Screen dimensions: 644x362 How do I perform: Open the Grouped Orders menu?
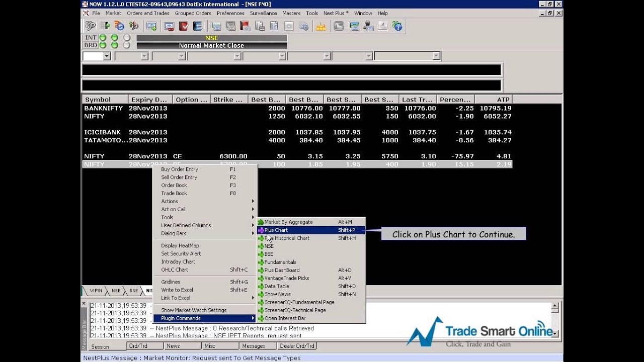[x=193, y=13]
